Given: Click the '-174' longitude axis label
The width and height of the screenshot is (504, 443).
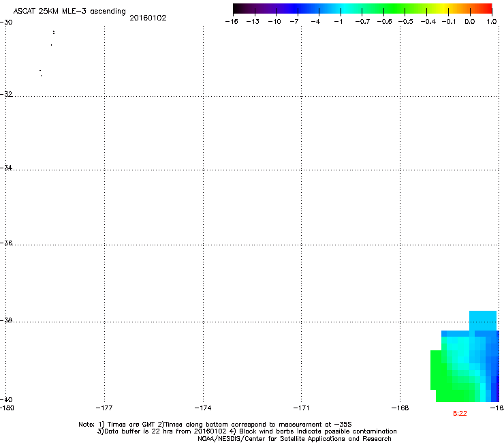Looking at the screenshot, I should point(203,408).
